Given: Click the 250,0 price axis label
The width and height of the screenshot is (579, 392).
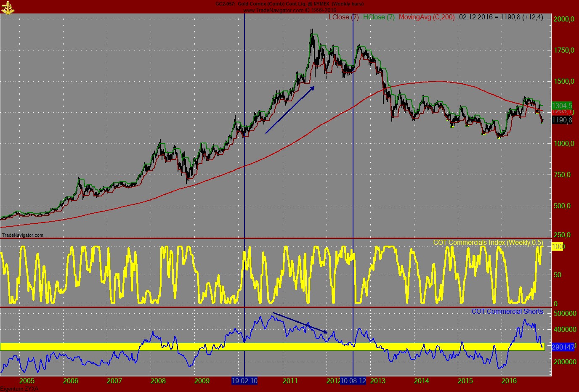Looking at the screenshot, I should pyautogui.click(x=562, y=235).
